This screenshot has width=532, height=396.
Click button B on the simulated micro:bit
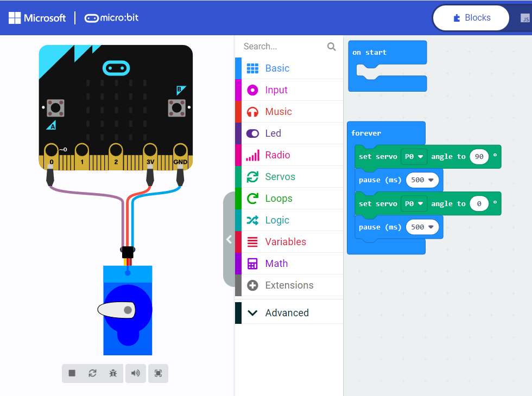(x=177, y=108)
